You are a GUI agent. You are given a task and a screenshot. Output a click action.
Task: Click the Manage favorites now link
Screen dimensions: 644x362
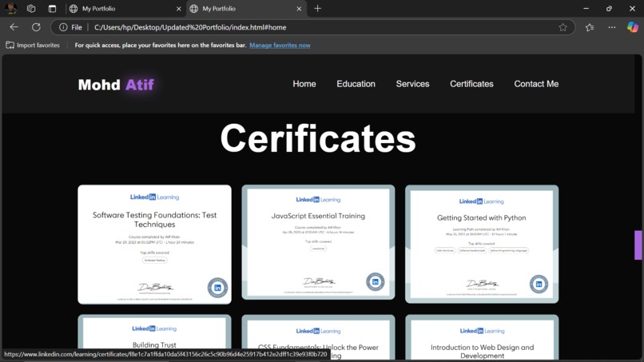(280, 46)
